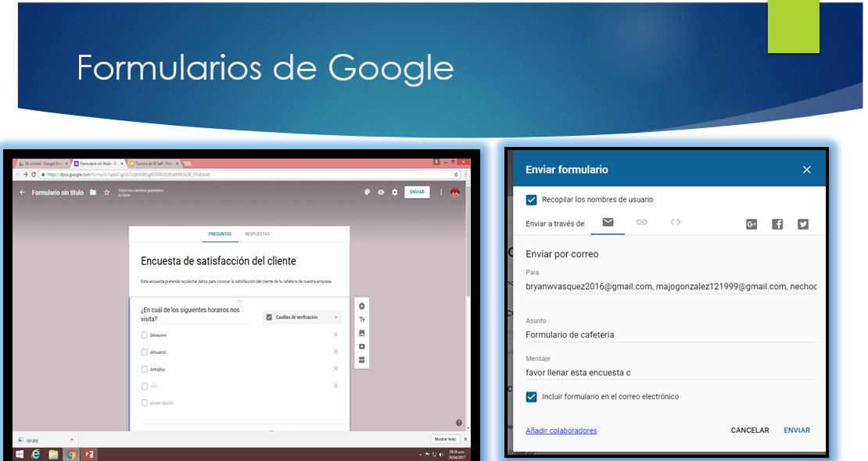
Task: Remove the Almuerzo option with its X
Action: tap(335, 352)
